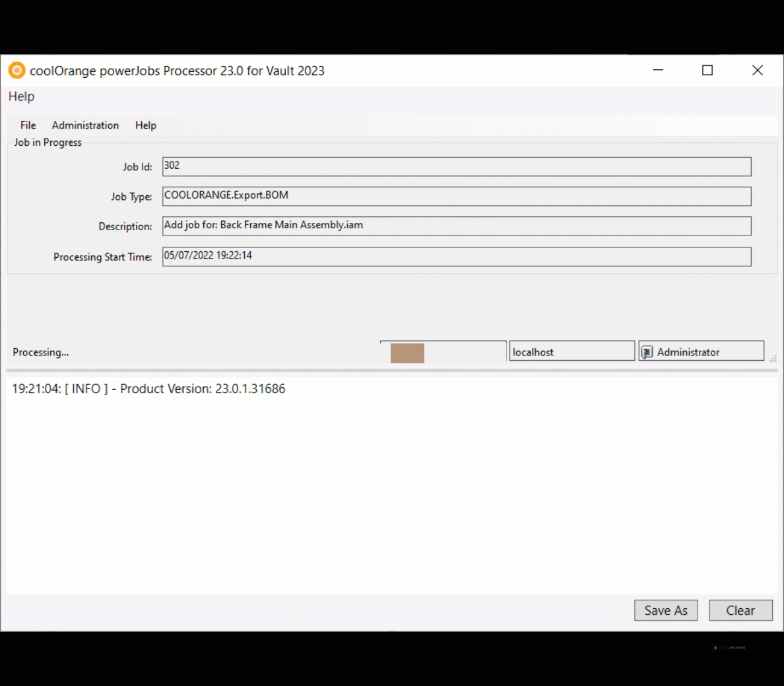Open the Help menu below the title bar
The height and width of the screenshot is (686, 784).
coord(20,96)
